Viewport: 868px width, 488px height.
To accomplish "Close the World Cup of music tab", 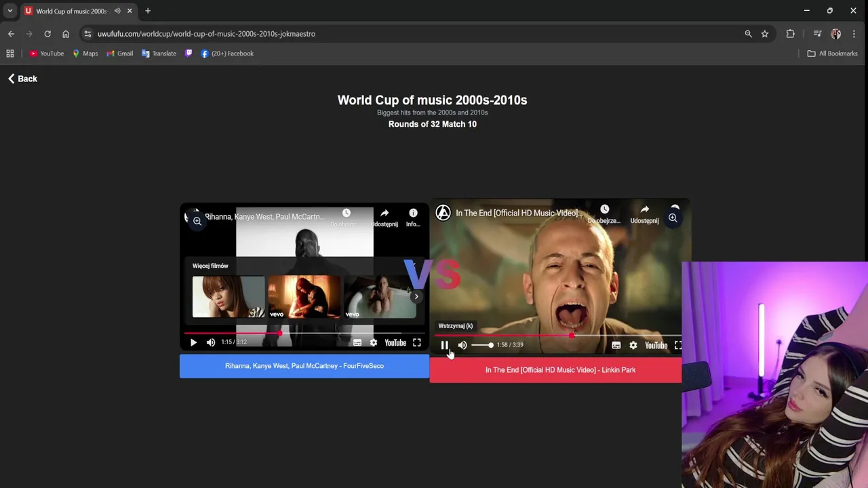I will click(130, 11).
